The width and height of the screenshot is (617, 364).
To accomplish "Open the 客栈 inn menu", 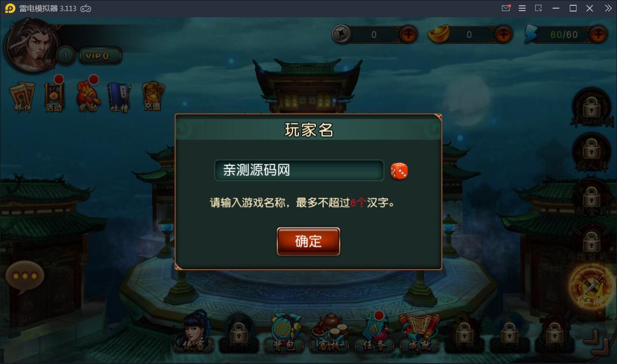I will [x=329, y=333].
